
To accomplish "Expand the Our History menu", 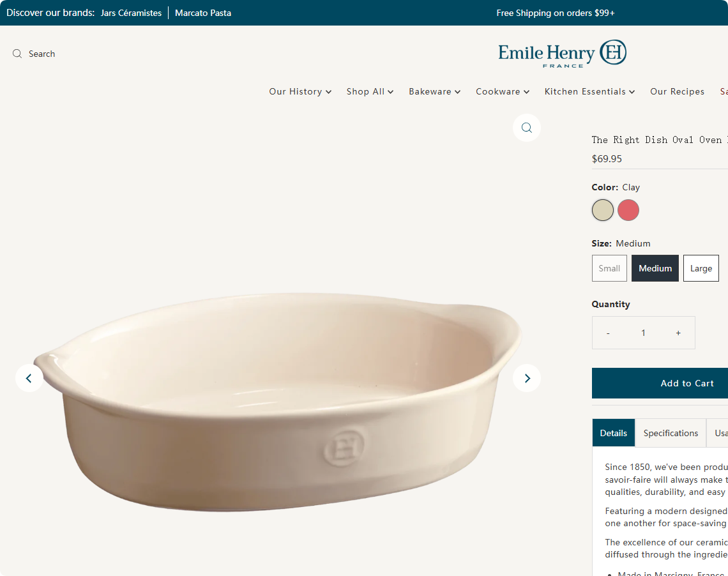I will [x=300, y=91].
